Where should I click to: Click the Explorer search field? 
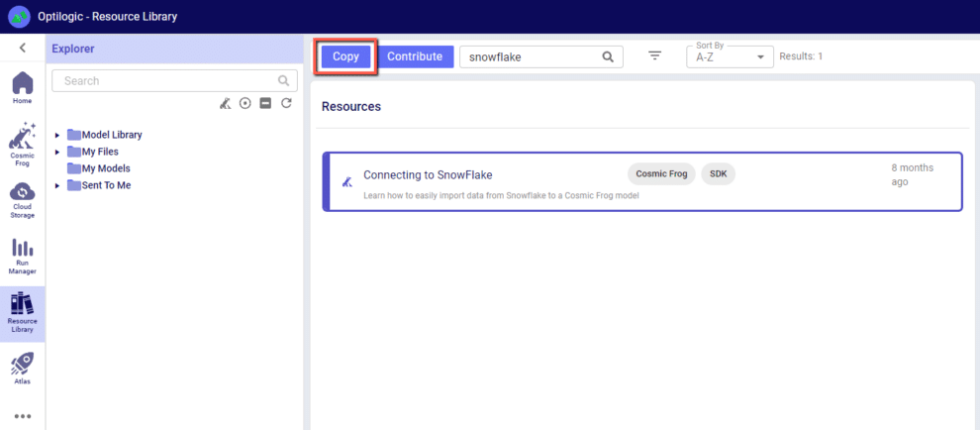click(174, 80)
